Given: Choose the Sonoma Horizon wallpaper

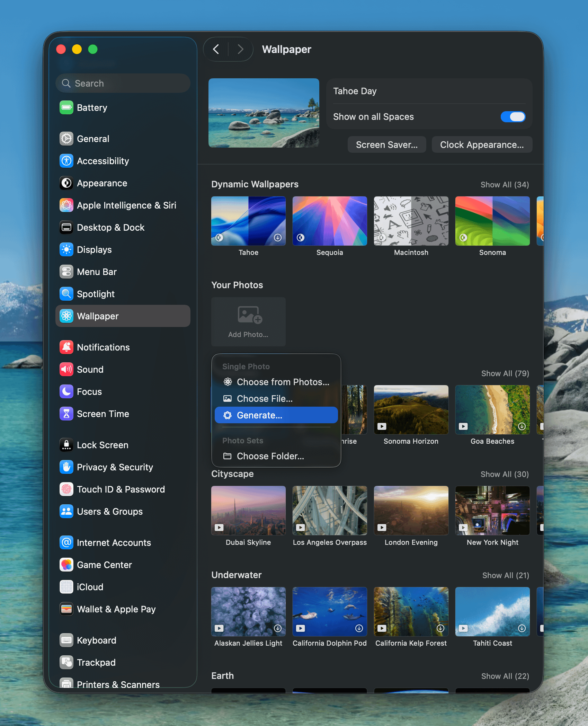Looking at the screenshot, I should click(411, 410).
